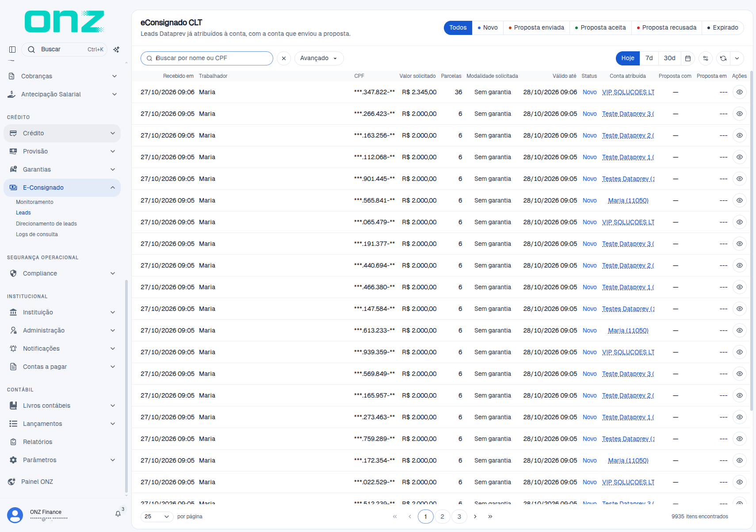The height and width of the screenshot is (532, 756).
Task: Expand the Lançamentos menu
Action: 62,424
